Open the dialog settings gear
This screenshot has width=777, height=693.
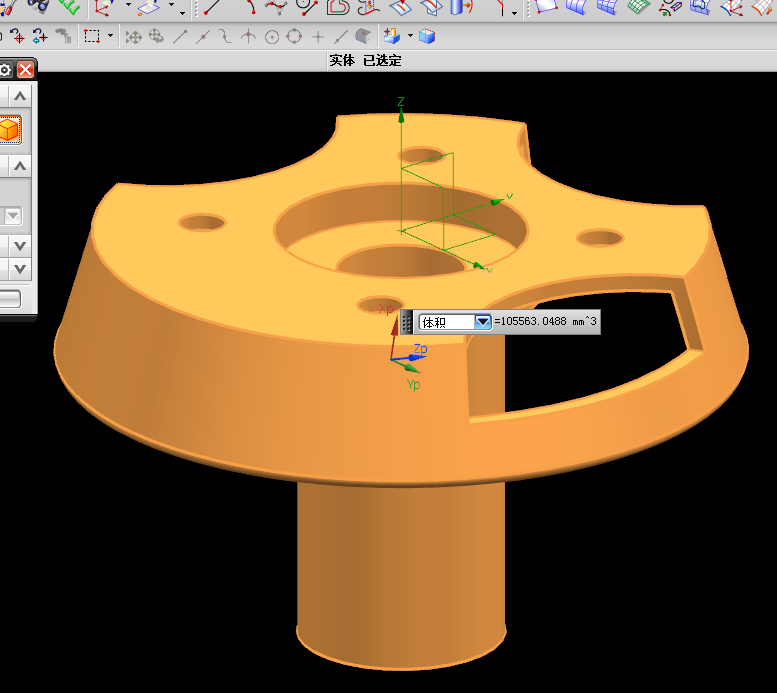pyautogui.click(x=5, y=70)
